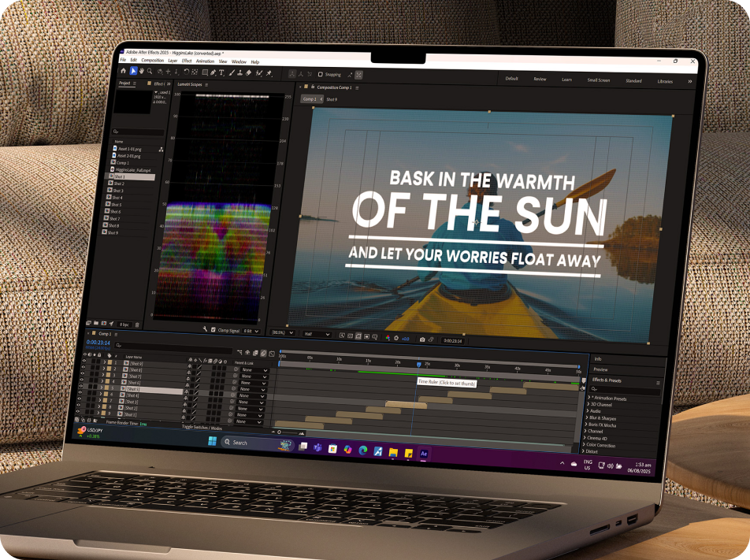Open the 8 Bit scope dropdown
The width and height of the screenshot is (750, 560).
[x=251, y=331]
